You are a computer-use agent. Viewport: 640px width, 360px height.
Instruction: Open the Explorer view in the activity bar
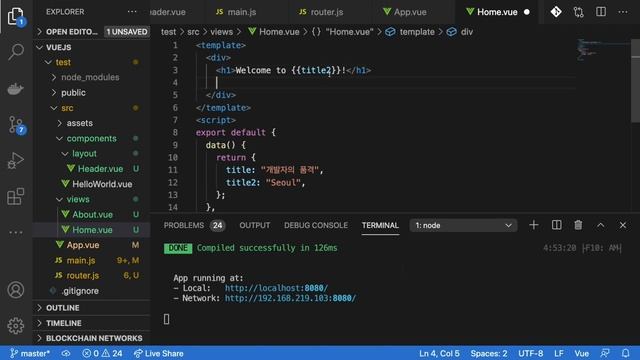[16, 16]
